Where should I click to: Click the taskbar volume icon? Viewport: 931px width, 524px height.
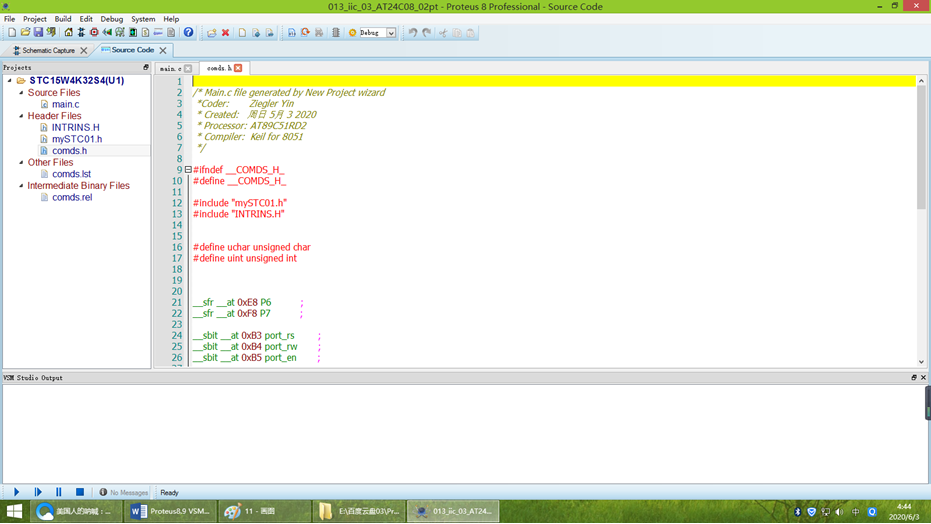[839, 512]
